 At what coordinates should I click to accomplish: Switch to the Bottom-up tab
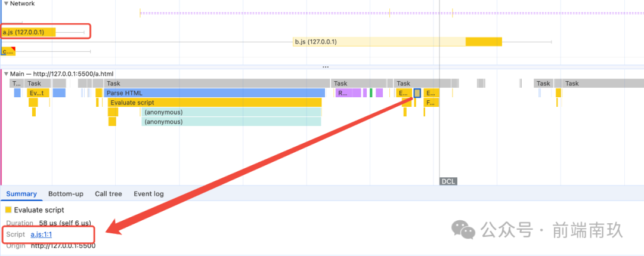[66, 194]
